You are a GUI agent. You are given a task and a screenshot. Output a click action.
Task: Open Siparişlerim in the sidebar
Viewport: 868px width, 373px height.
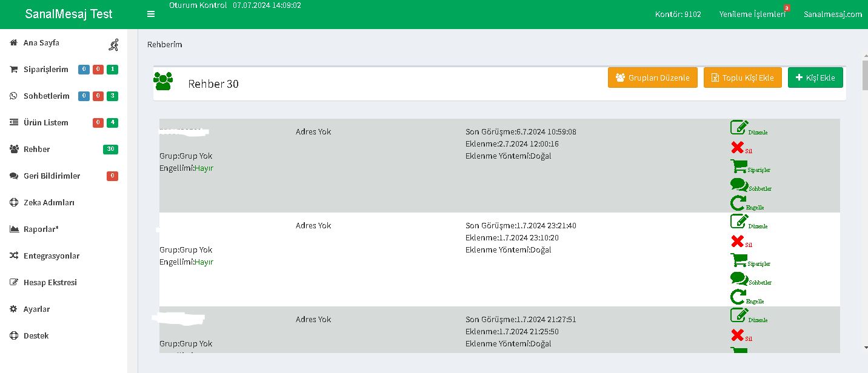[45, 70]
